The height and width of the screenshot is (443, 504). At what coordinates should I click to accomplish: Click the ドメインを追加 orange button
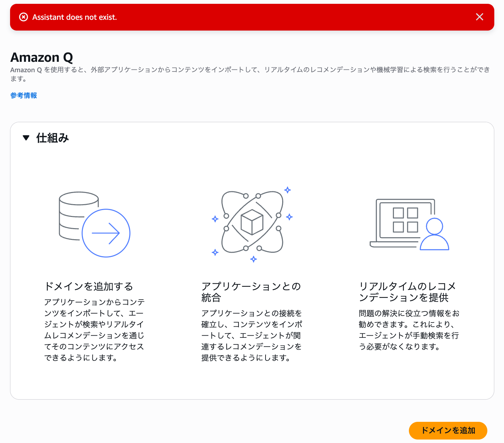[x=448, y=431]
